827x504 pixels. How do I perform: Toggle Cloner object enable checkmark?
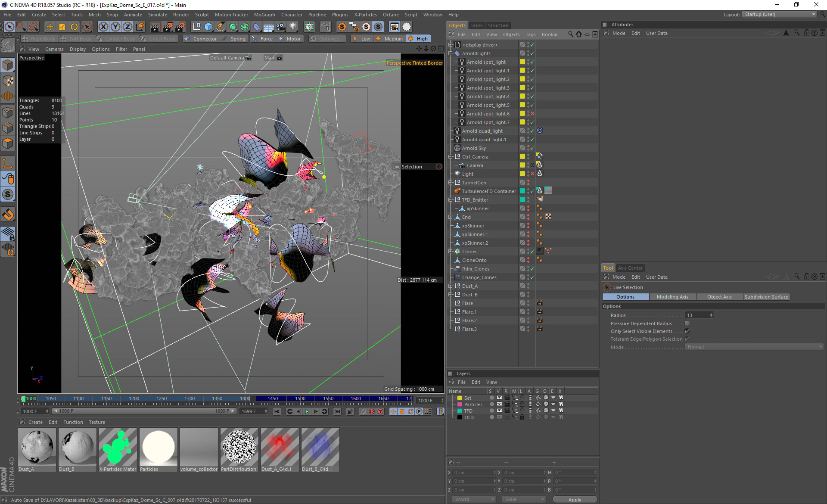tap(532, 252)
